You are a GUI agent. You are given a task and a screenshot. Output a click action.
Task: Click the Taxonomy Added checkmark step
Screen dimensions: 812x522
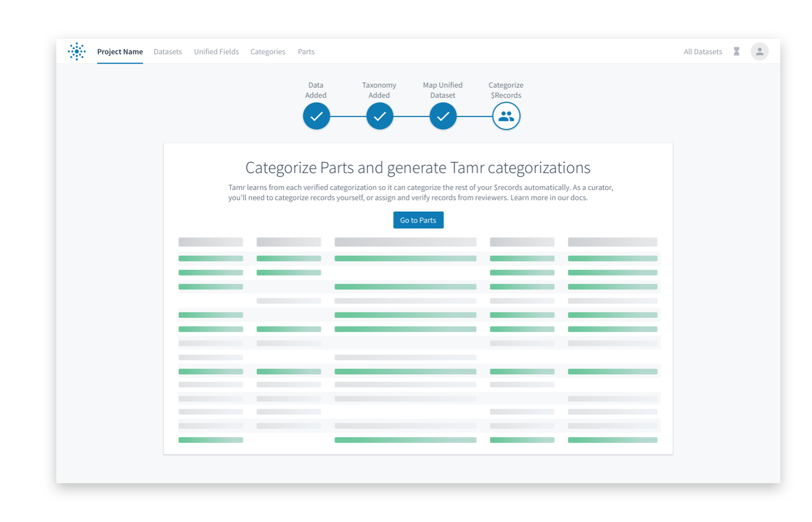pos(379,116)
